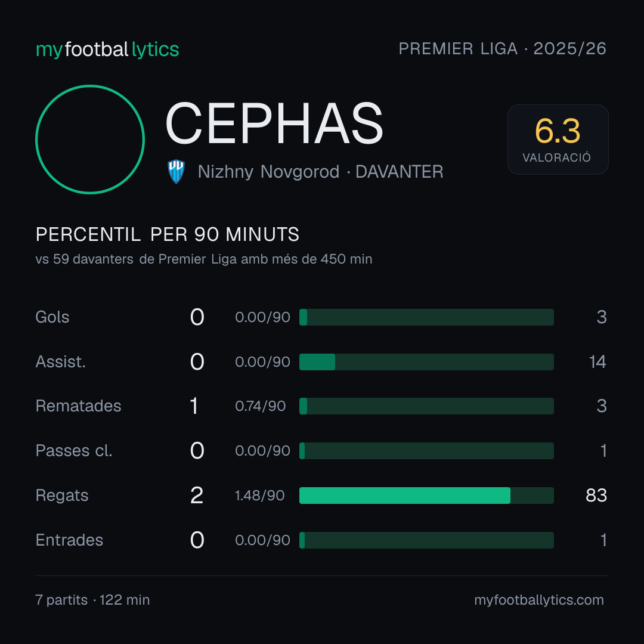This screenshot has height=644, width=644.
Task: Select the CEPHAS player name heading
Action: point(274,123)
